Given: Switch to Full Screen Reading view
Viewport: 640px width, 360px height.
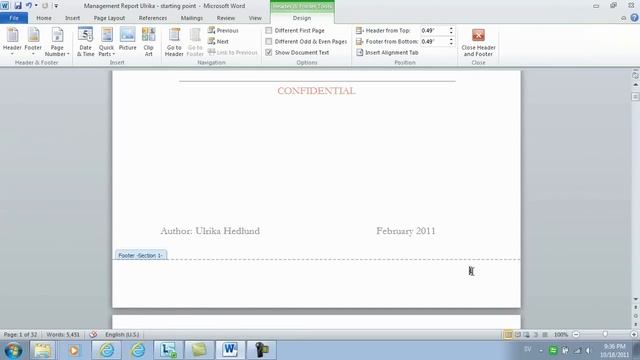Looking at the screenshot, I should (518, 335).
